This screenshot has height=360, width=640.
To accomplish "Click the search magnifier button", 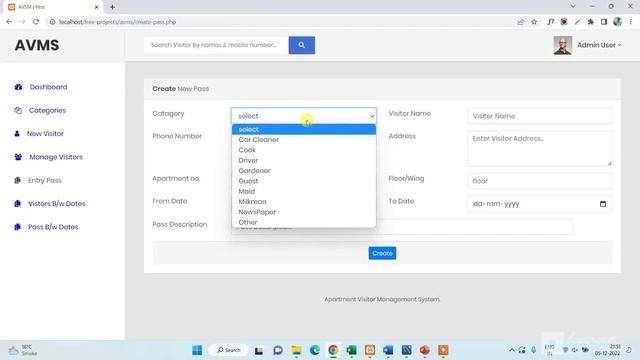I will [x=301, y=45].
